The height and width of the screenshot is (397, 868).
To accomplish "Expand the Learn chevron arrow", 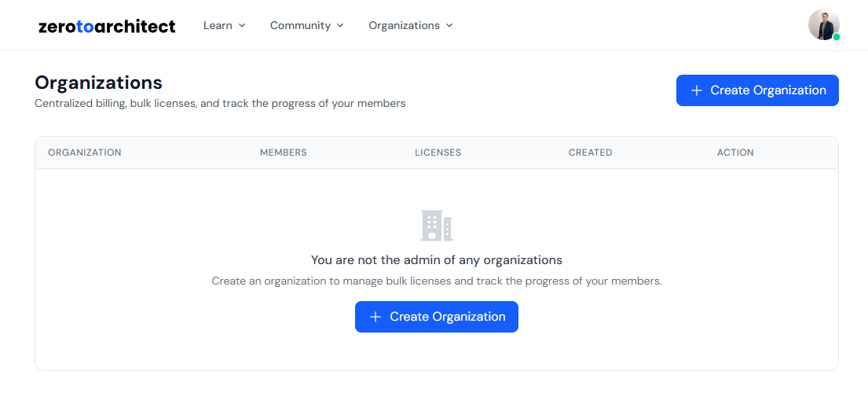I will [242, 25].
